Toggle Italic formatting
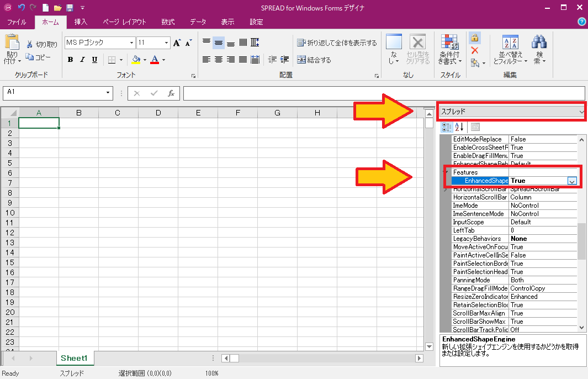 pos(82,59)
